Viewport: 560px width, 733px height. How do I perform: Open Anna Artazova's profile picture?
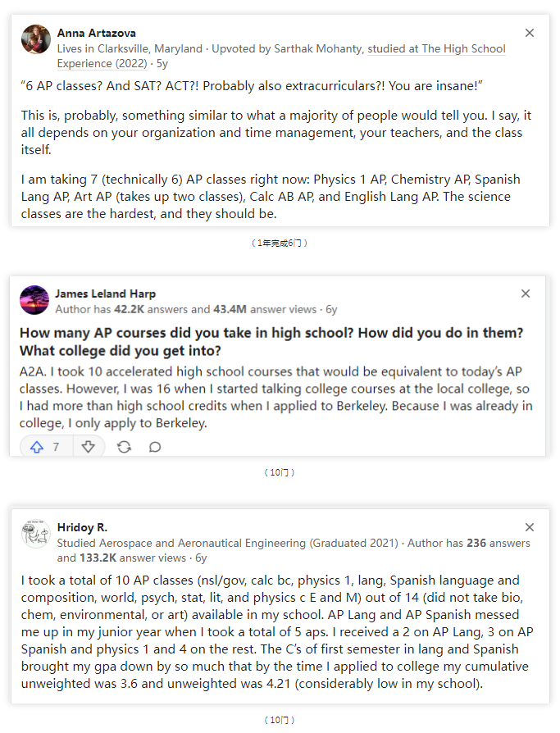click(36, 39)
